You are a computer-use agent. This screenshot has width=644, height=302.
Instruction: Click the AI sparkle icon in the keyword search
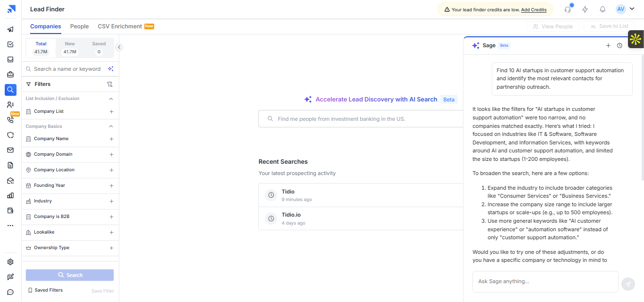pyautogui.click(x=110, y=69)
